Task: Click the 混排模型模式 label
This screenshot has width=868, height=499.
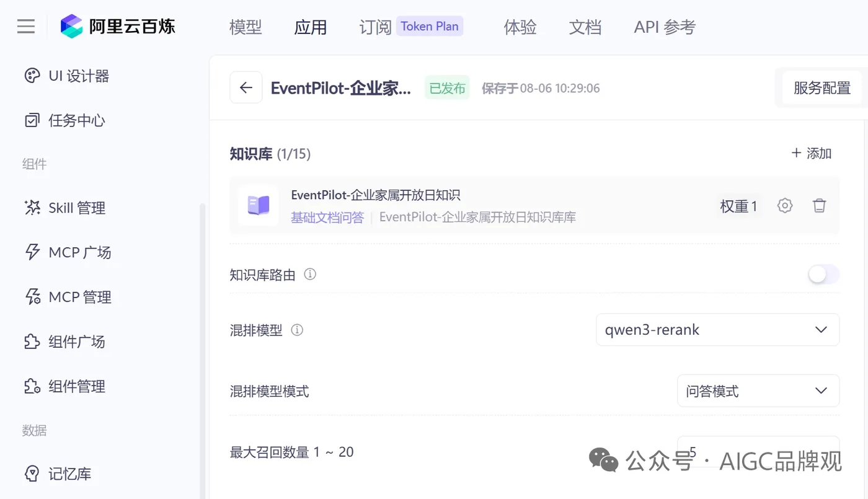Action: tap(269, 391)
